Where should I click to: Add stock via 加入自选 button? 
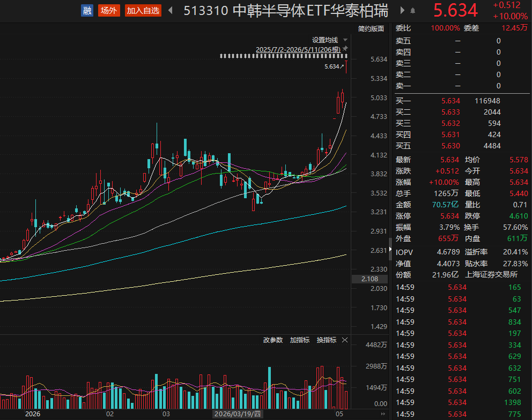point(143,11)
